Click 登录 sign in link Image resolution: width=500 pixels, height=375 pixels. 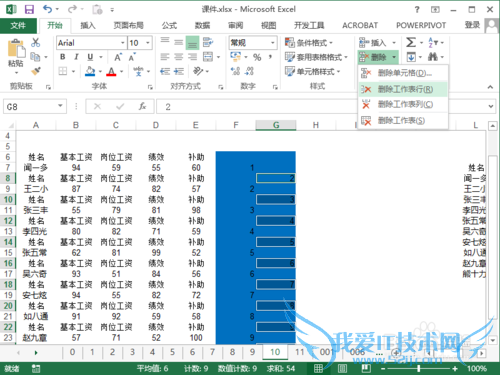pos(472,25)
